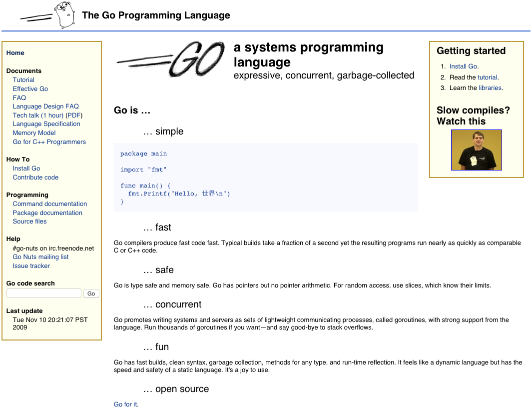Open the Memory Model document
This screenshot has height=414, width=532.
(x=34, y=133)
